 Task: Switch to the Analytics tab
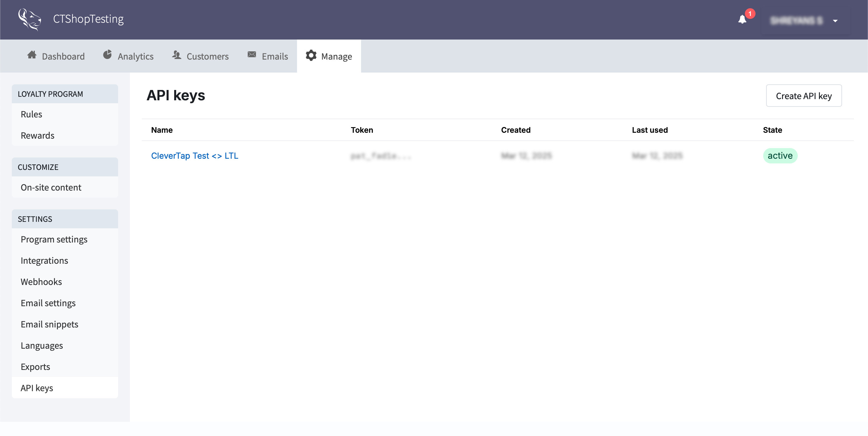point(128,56)
